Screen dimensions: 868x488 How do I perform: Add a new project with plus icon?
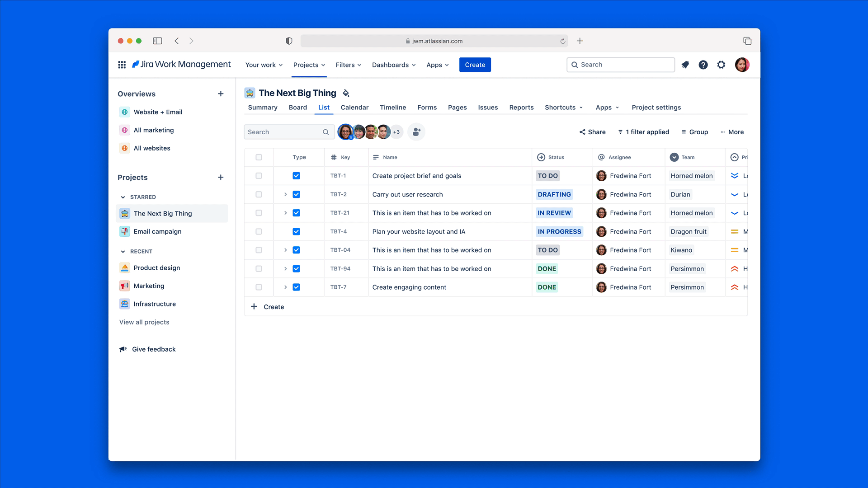221,177
